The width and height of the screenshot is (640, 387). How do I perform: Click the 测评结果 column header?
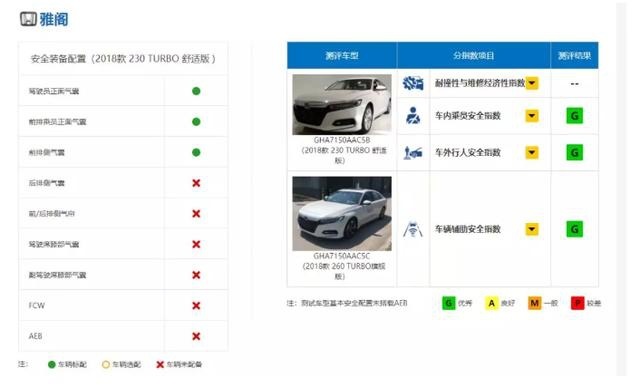[x=574, y=55]
